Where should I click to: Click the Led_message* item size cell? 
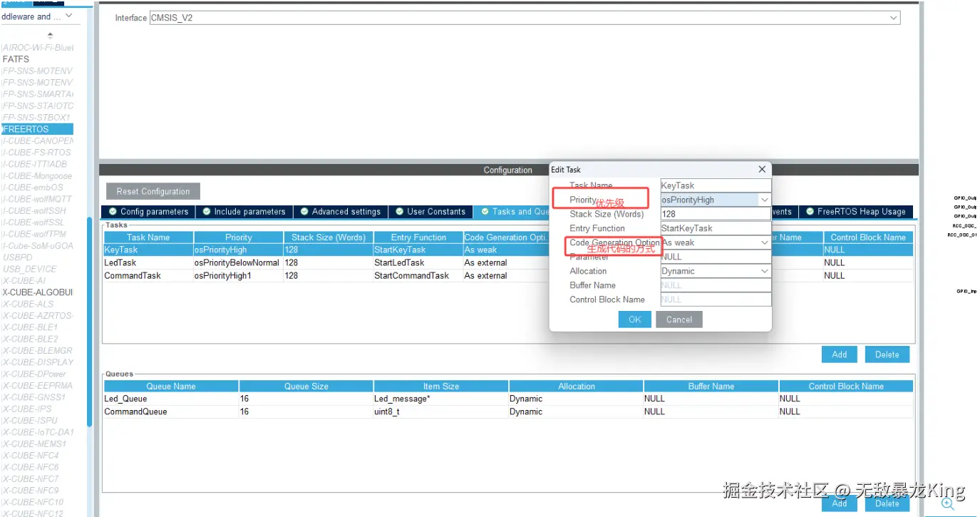(x=440, y=399)
